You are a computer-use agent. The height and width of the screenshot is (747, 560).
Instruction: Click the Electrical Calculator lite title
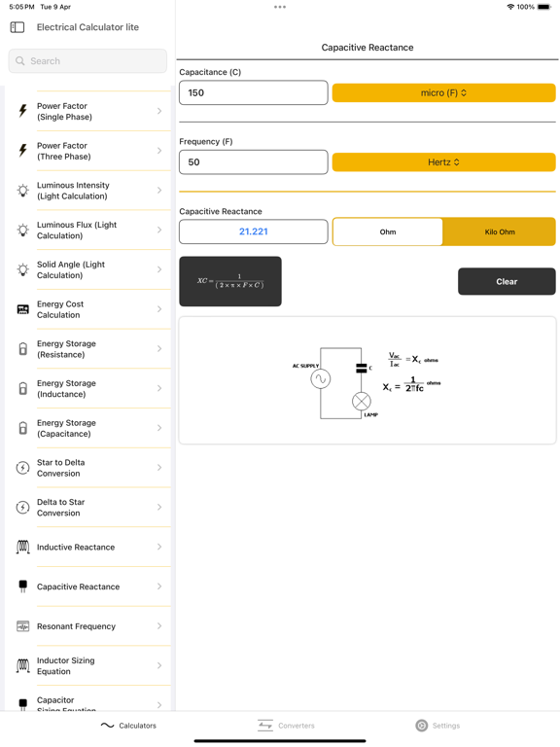pos(88,27)
